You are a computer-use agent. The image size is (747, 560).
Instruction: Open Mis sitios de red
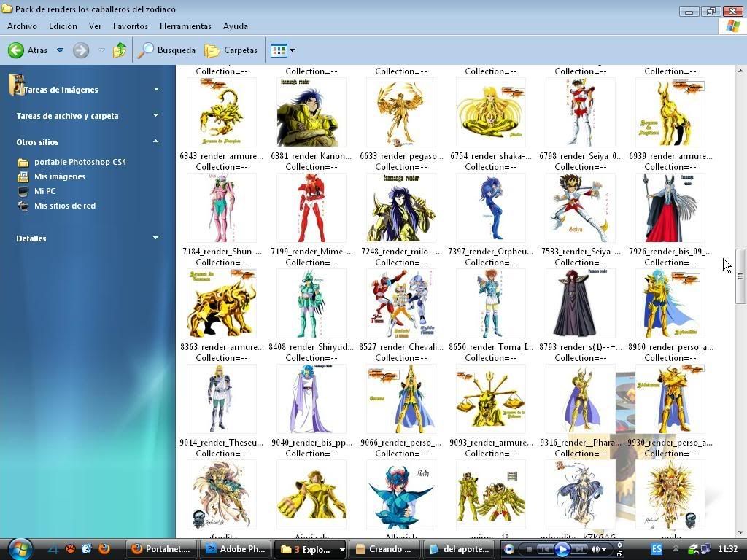65,206
